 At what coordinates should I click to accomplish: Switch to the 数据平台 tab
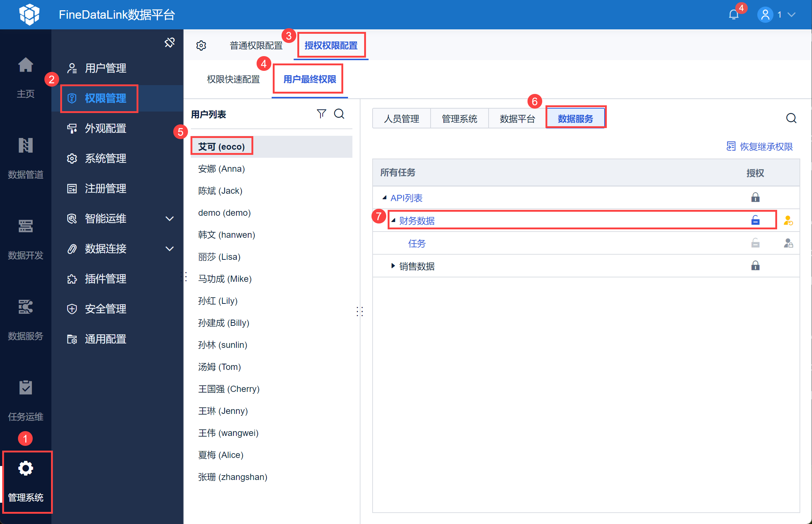(517, 119)
